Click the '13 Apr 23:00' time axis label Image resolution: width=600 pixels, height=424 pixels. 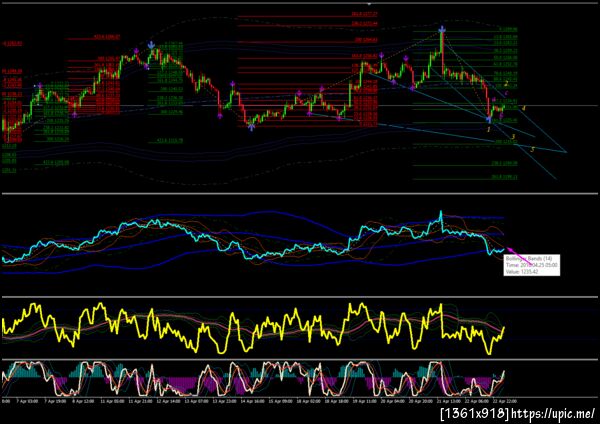pos(225,401)
